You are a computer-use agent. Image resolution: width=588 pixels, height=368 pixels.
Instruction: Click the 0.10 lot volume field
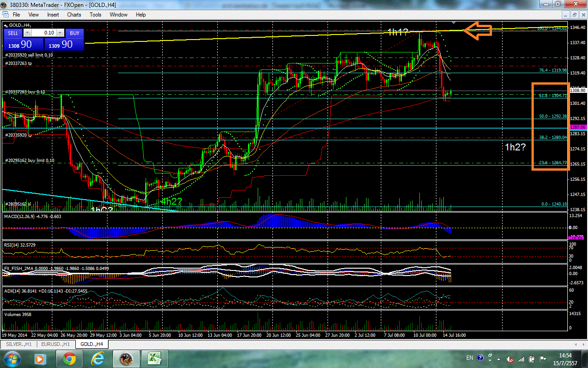point(44,33)
